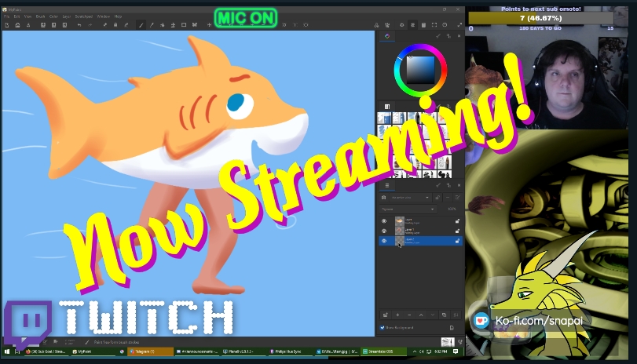Viewport: 637px width, 364px height.
Task: Click the Open file icon in the toolbar
Action: tap(17, 25)
